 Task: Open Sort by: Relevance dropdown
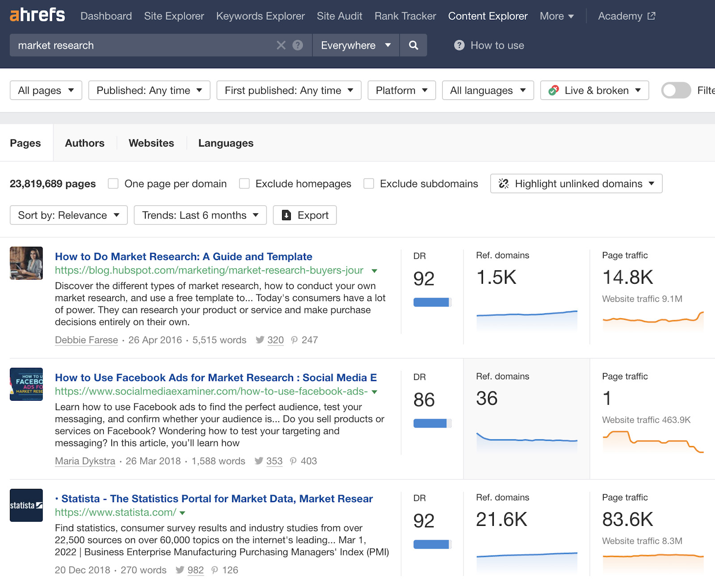pos(69,215)
